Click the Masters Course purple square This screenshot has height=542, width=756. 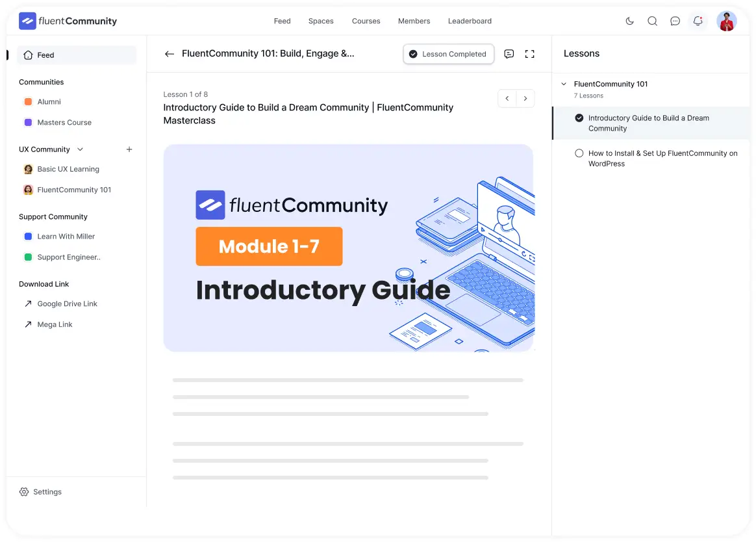[28, 123]
